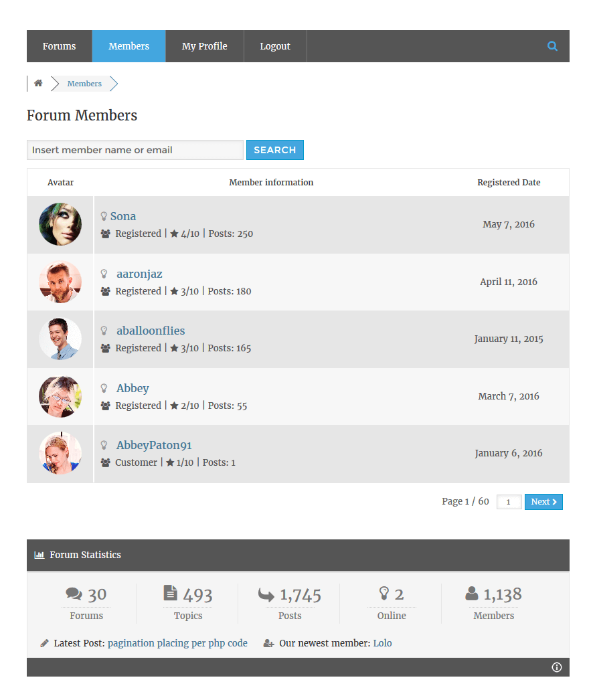The image size is (593, 700).
Task: Select Logout in the navigation bar
Action: click(275, 46)
